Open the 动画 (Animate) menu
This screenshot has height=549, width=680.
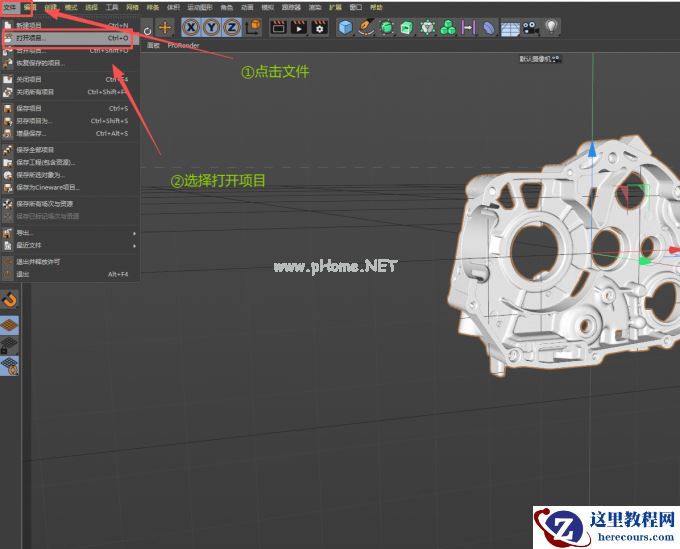tap(247, 7)
